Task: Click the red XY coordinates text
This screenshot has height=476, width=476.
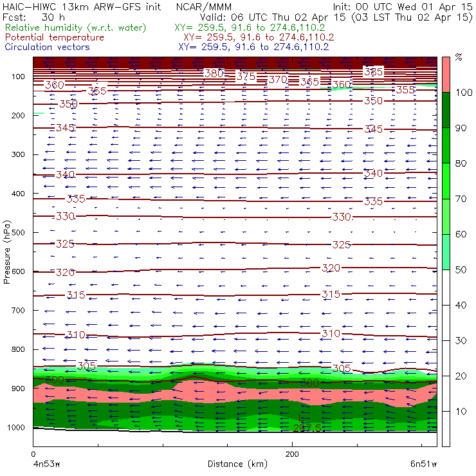Action: click(x=259, y=37)
